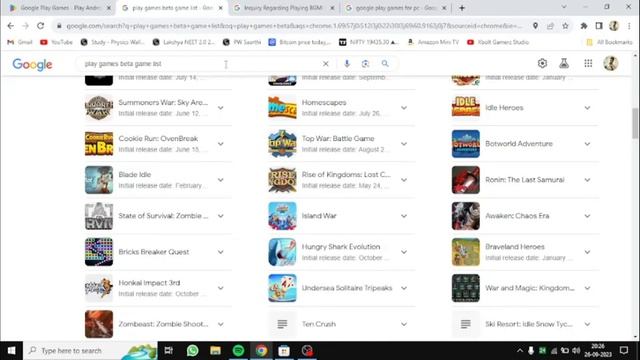
Task: Open Honkai Impact 3rd result
Action: click(x=149, y=283)
